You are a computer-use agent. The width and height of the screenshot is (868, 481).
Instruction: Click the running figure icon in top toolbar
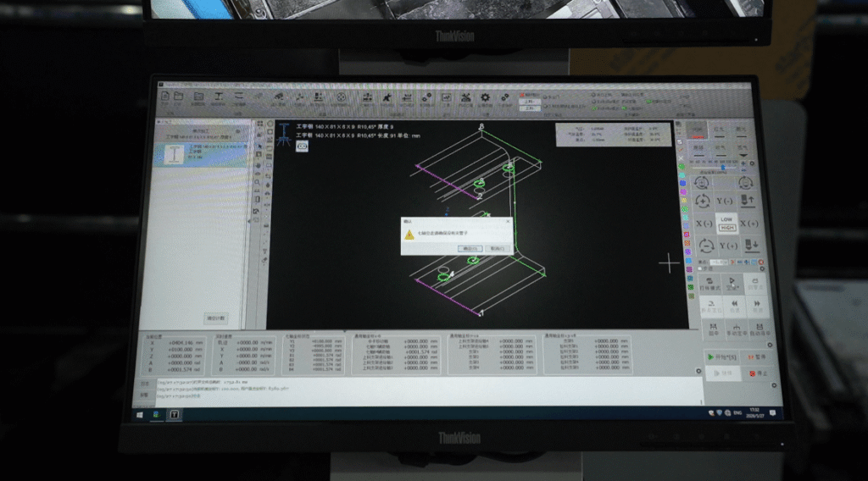click(x=387, y=98)
